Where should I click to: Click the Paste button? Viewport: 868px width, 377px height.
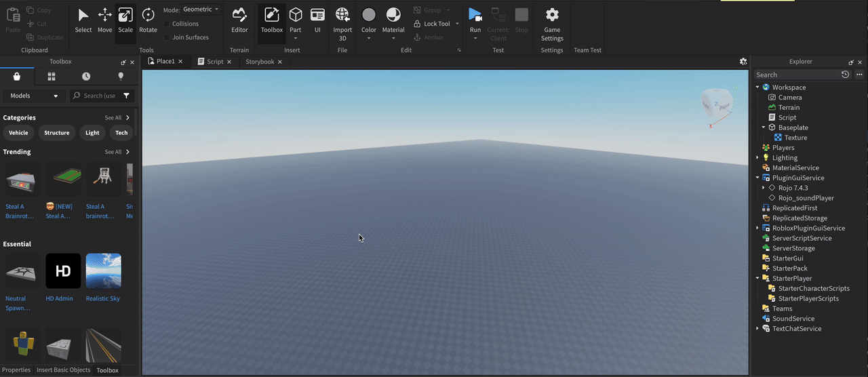point(13,20)
